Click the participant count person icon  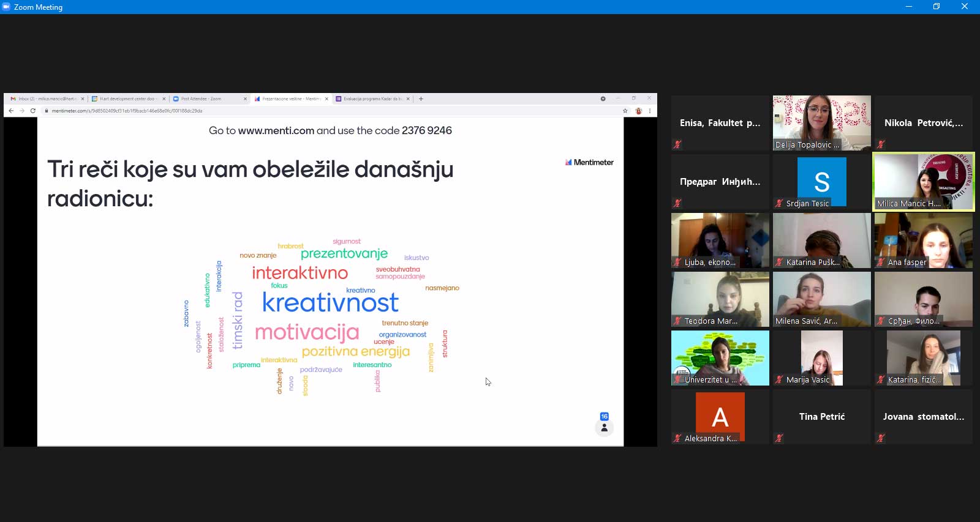pyautogui.click(x=604, y=427)
